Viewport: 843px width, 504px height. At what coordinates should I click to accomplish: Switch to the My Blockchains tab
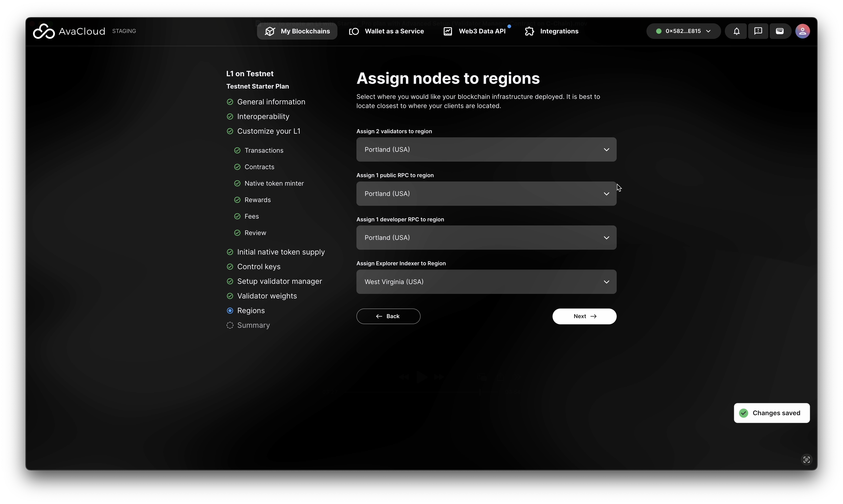297,31
